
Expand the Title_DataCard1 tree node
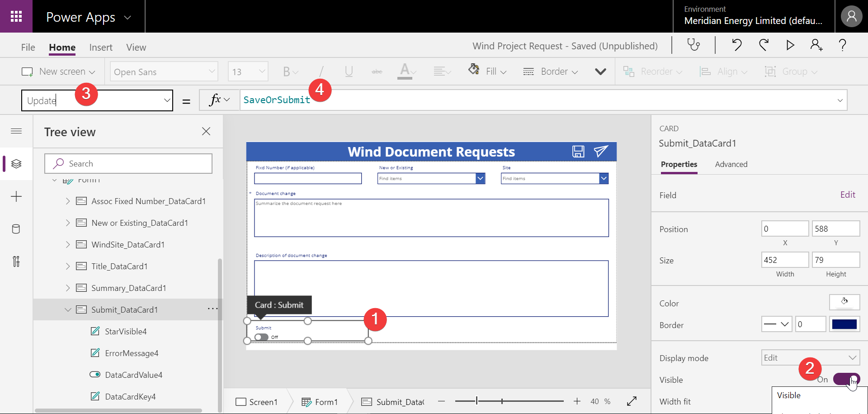tap(68, 266)
